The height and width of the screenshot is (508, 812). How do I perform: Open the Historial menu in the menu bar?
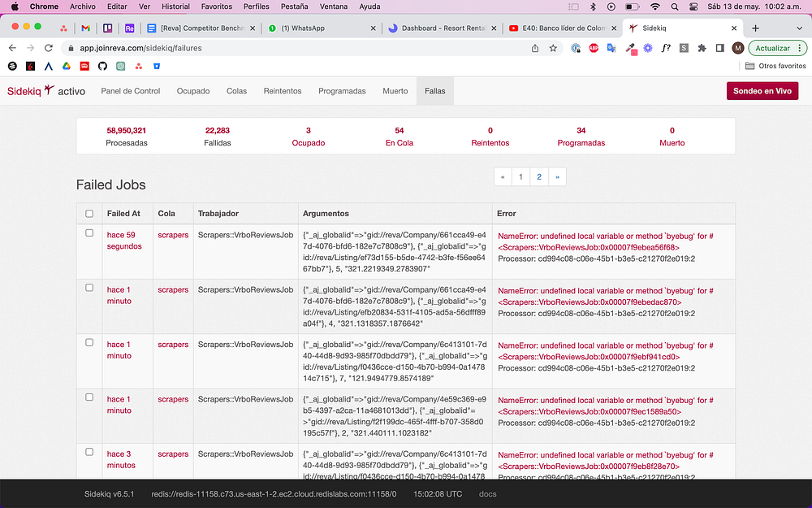175,7
